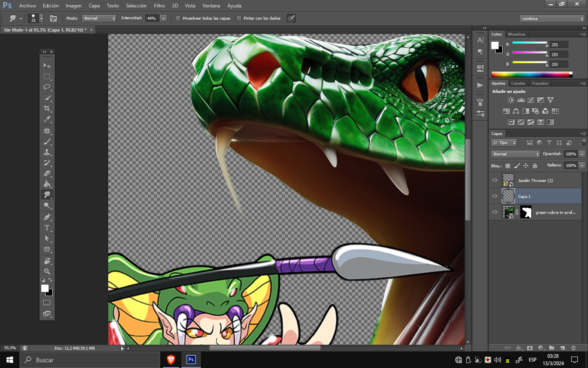Add a Curves adjustment
588x368 pixels.
(531, 100)
